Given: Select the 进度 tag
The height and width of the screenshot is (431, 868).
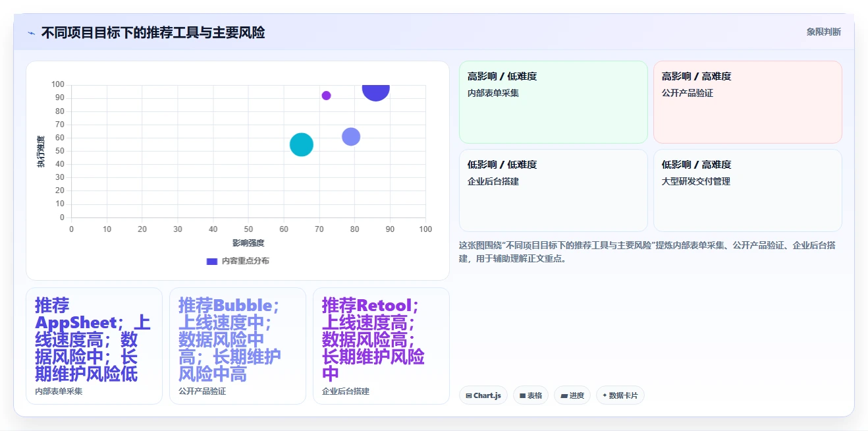Looking at the screenshot, I should click(572, 395).
